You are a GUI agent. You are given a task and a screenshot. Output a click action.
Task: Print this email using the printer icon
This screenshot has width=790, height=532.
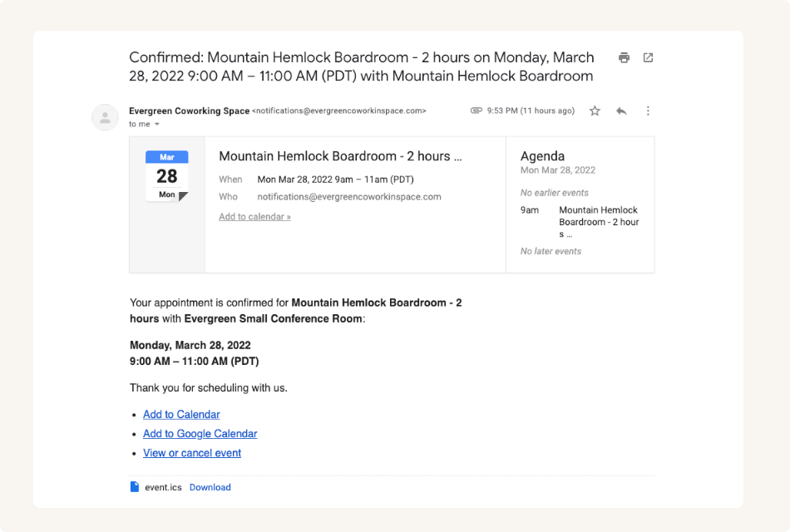click(x=624, y=57)
